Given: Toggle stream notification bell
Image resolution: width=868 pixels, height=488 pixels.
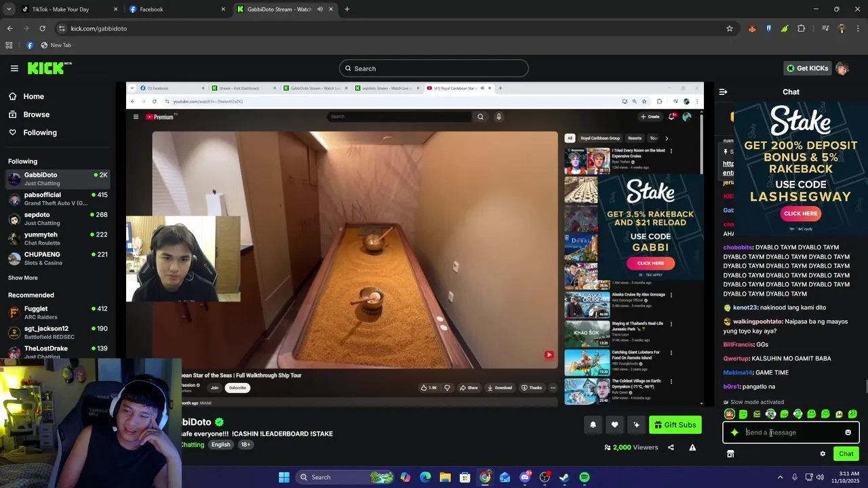Looking at the screenshot, I should pos(593,425).
